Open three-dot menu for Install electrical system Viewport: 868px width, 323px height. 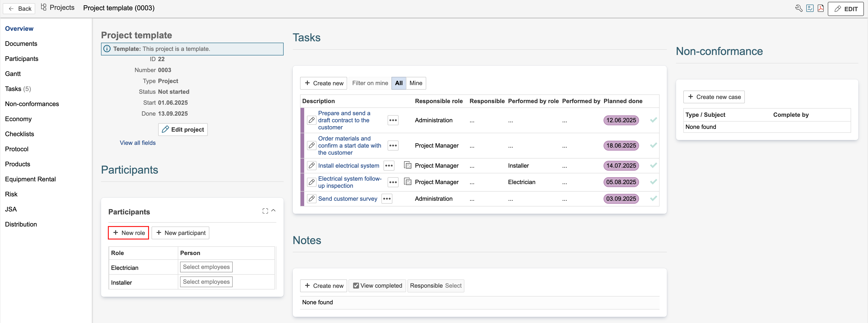click(x=389, y=166)
